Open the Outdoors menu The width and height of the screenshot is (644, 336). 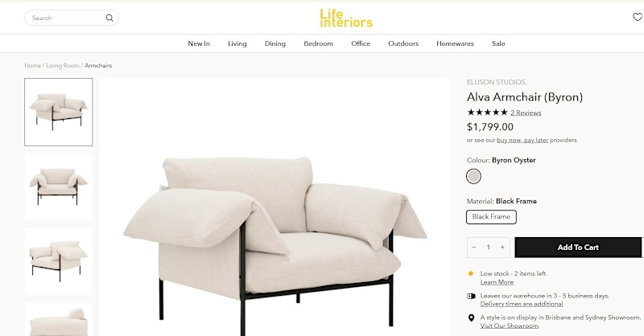click(x=403, y=43)
